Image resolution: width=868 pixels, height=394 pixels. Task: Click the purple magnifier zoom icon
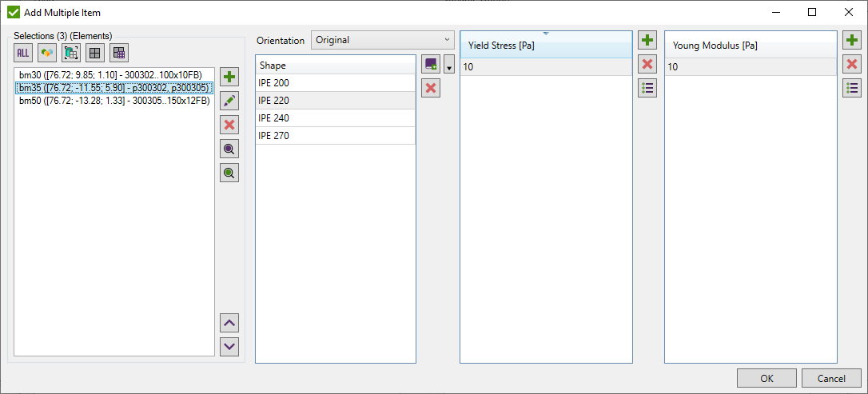[x=230, y=149]
